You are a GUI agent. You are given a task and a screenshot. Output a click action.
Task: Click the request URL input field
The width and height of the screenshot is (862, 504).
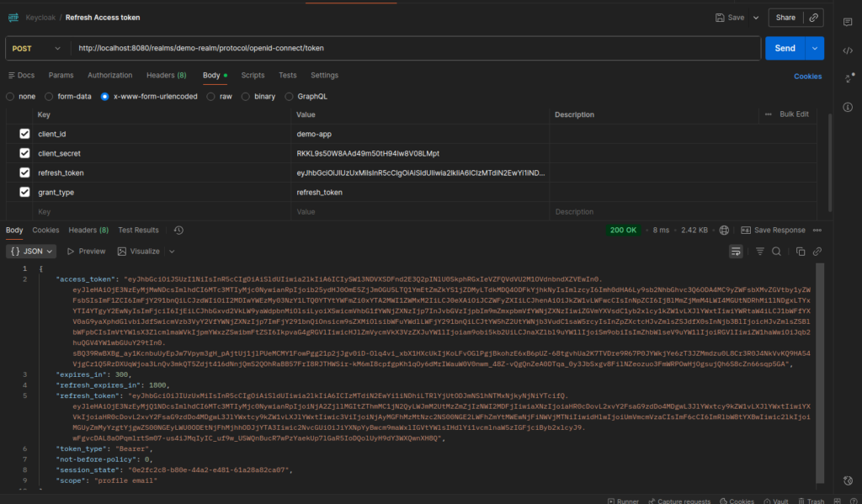pos(337,48)
